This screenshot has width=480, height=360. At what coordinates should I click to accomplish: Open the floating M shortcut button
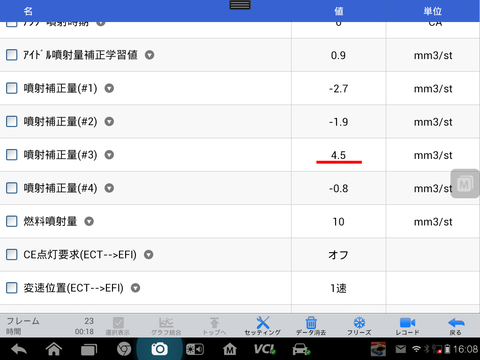pyautogui.click(x=465, y=184)
